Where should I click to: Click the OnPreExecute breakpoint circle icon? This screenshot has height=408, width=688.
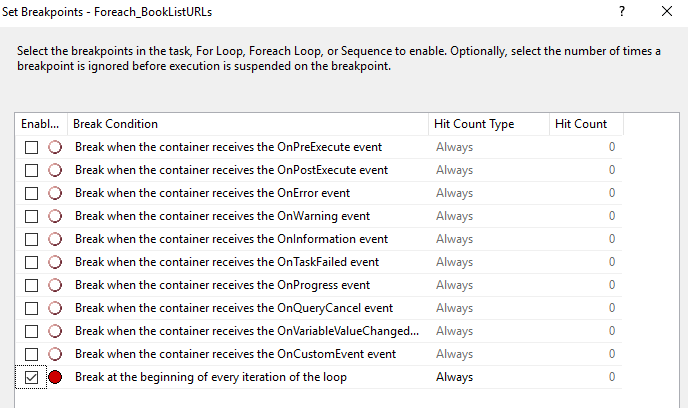(x=55, y=147)
